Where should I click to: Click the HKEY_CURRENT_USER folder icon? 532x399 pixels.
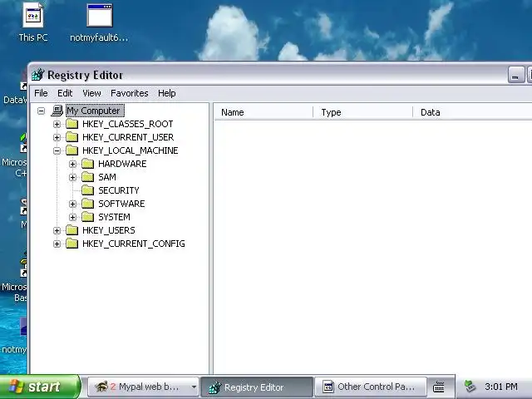(x=72, y=137)
